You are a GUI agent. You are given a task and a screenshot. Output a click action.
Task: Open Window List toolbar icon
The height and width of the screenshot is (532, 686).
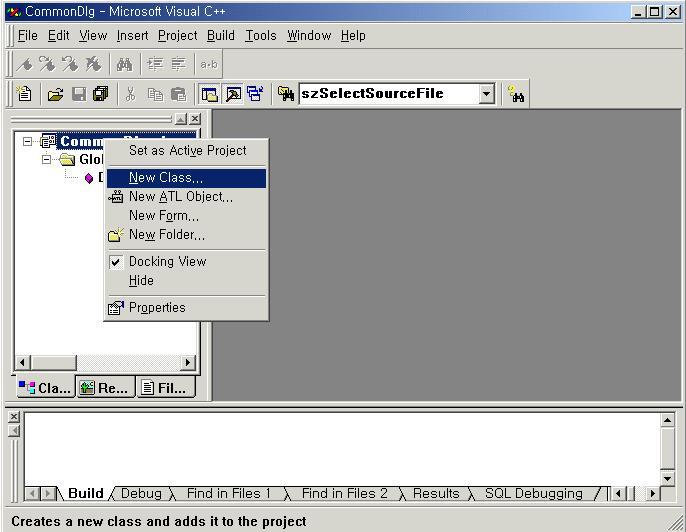click(x=256, y=94)
